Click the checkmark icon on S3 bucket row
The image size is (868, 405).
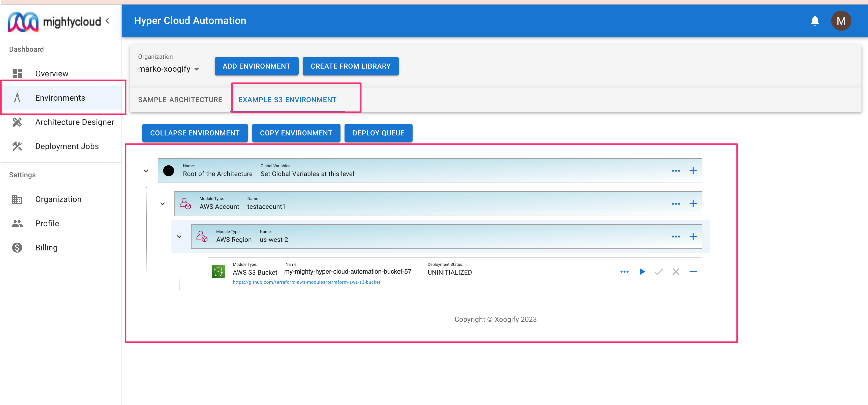[x=658, y=271]
